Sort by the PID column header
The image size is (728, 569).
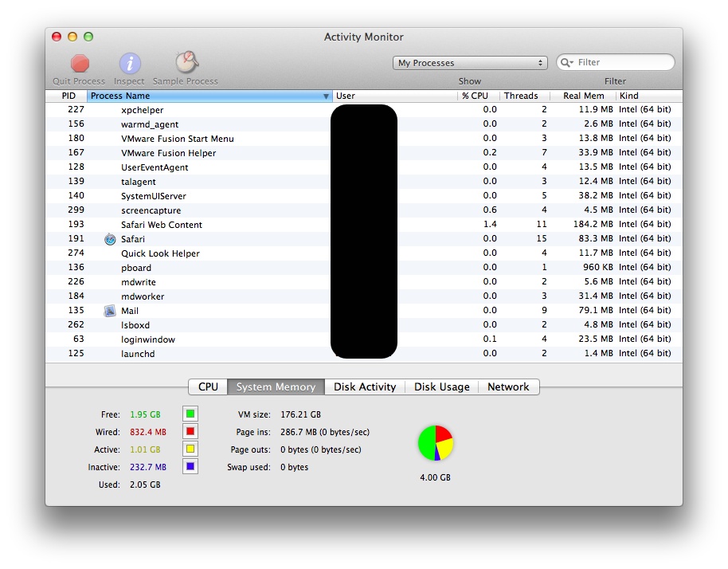tap(66, 96)
